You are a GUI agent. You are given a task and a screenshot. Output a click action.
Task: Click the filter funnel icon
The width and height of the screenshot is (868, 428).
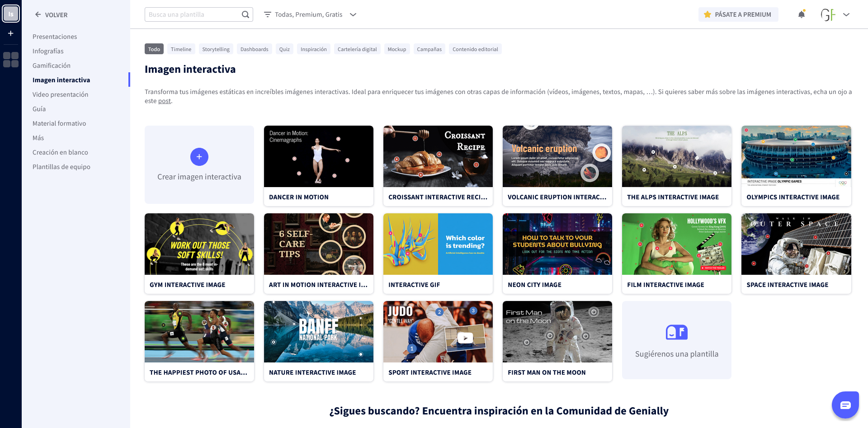coord(267,14)
